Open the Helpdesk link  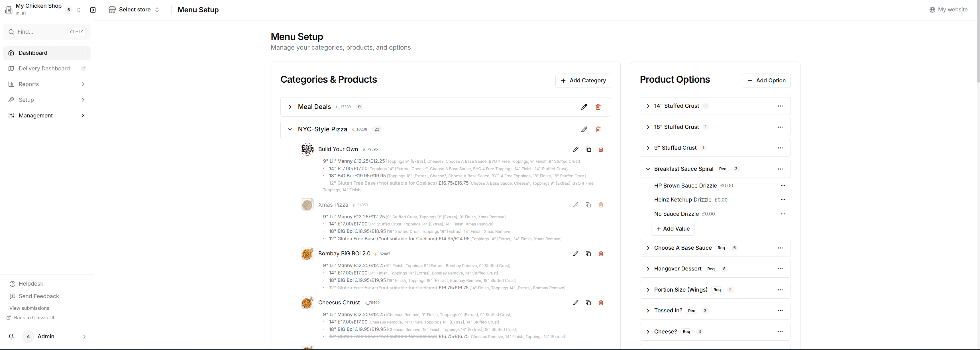point(26,284)
